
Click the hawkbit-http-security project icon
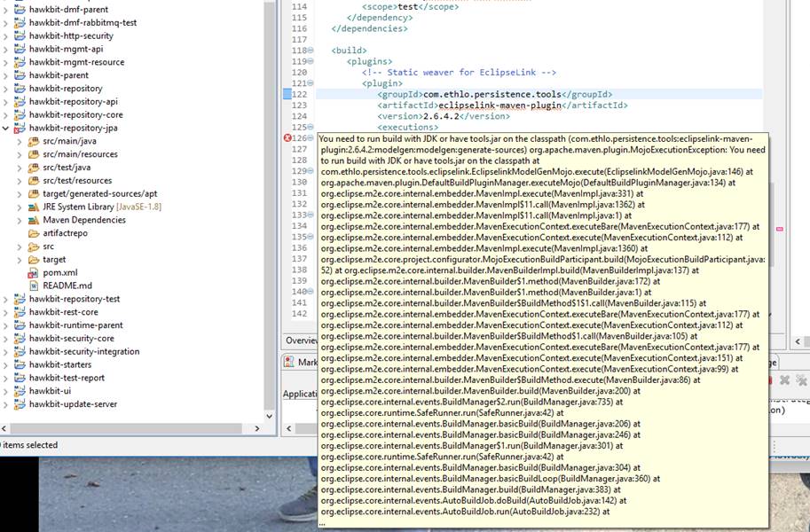20,35
